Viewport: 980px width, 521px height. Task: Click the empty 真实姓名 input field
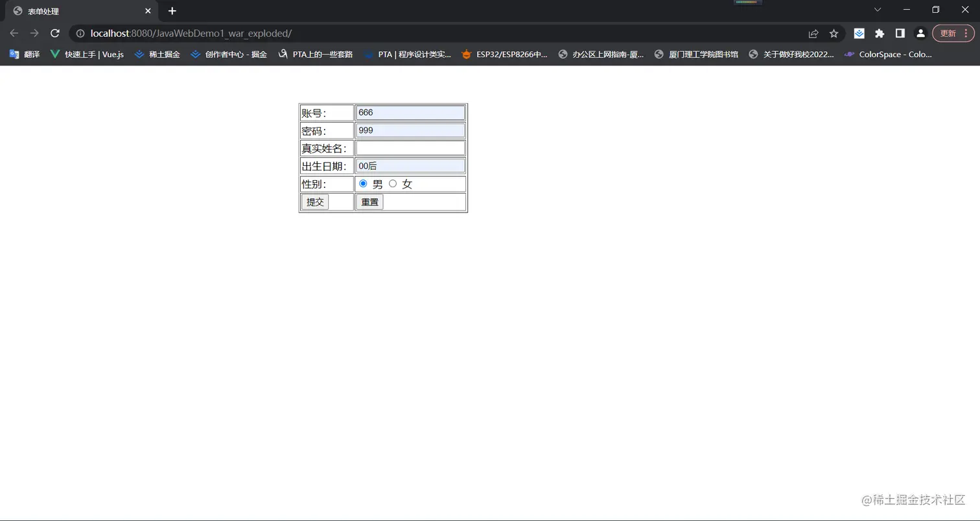pyautogui.click(x=410, y=148)
